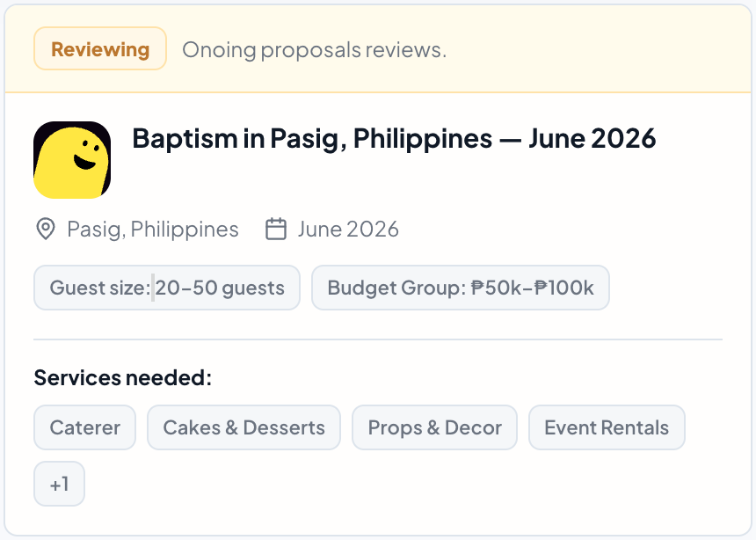Expand the +1 more services chip
756x540 pixels.
(x=59, y=484)
